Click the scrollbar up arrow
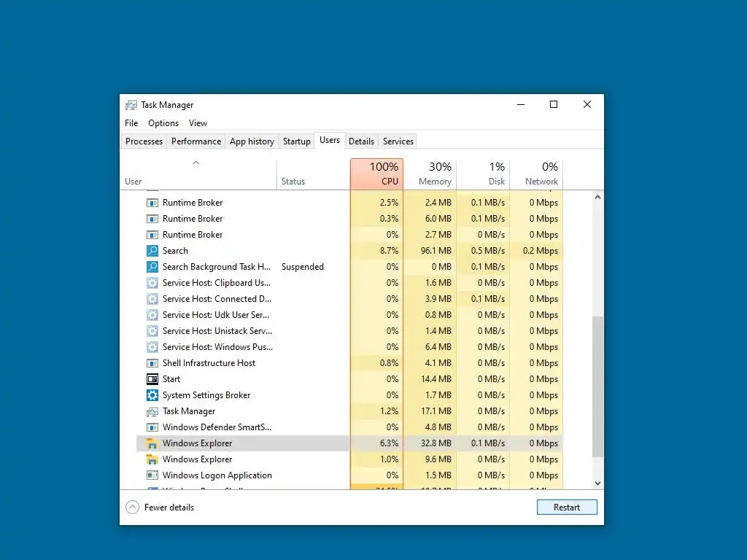 [597, 197]
